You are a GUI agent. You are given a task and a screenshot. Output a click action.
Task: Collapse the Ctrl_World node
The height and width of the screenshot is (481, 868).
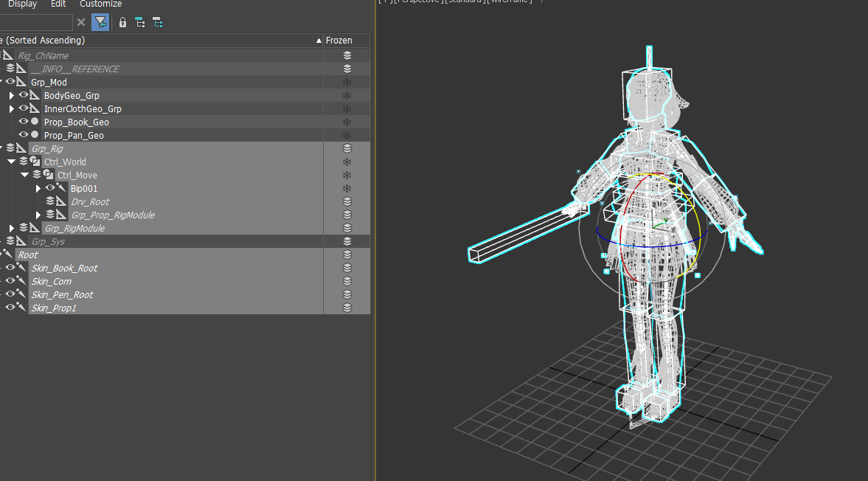tap(11, 162)
